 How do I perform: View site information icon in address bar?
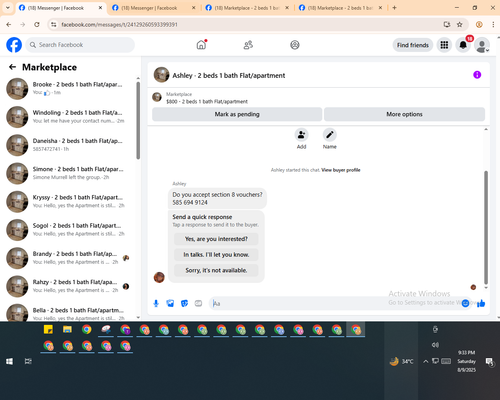53,24
